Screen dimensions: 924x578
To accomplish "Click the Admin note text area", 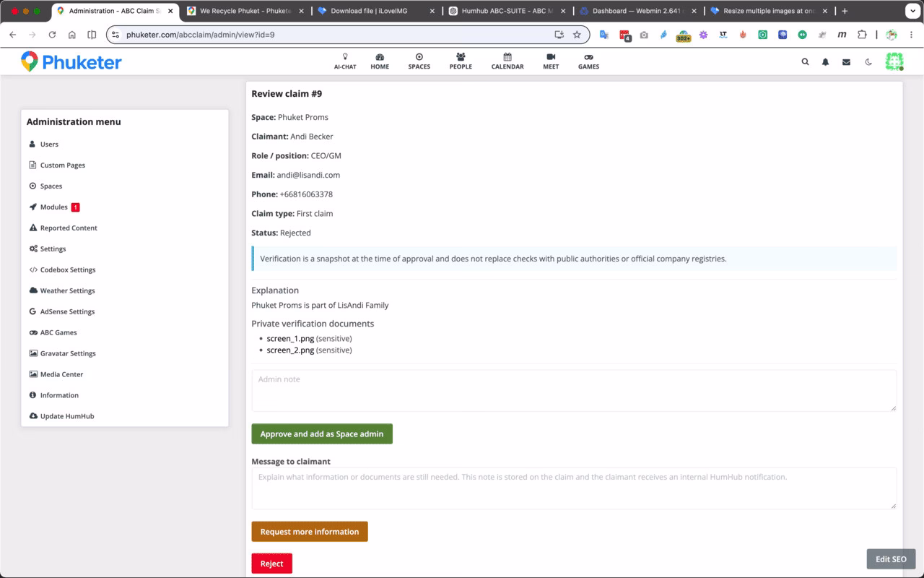I will [x=574, y=391].
